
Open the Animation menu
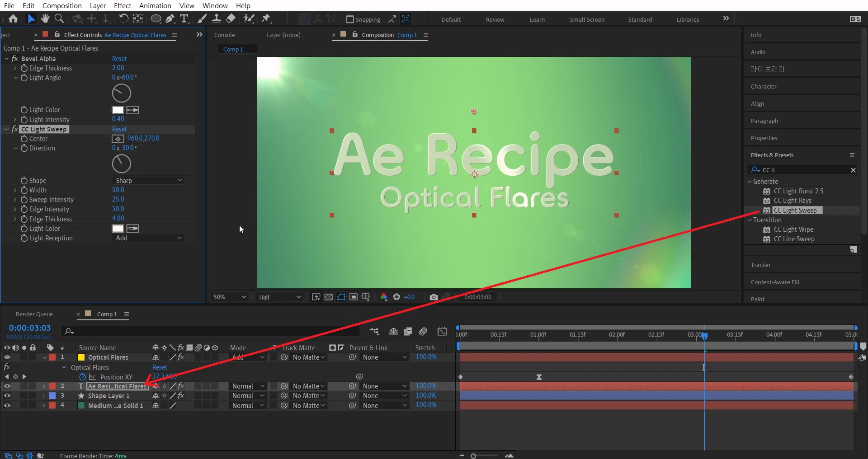coord(155,5)
